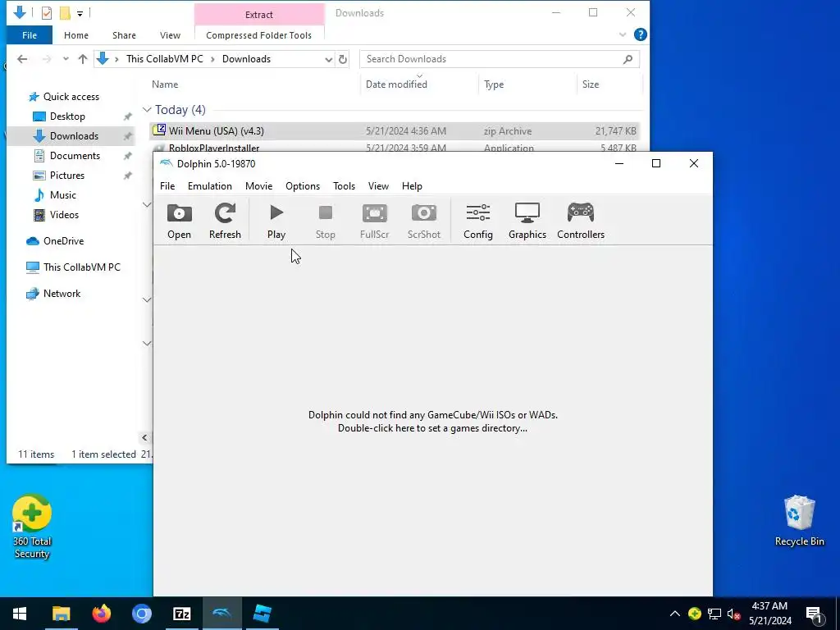This screenshot has height=630, width=840.
Task: Open the Emulation menu
Action: 209,186
